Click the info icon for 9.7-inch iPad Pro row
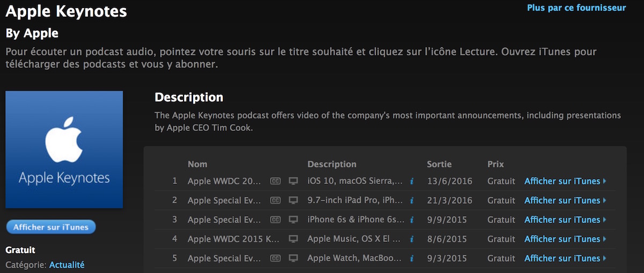The image size is (644, 273). 412,201
